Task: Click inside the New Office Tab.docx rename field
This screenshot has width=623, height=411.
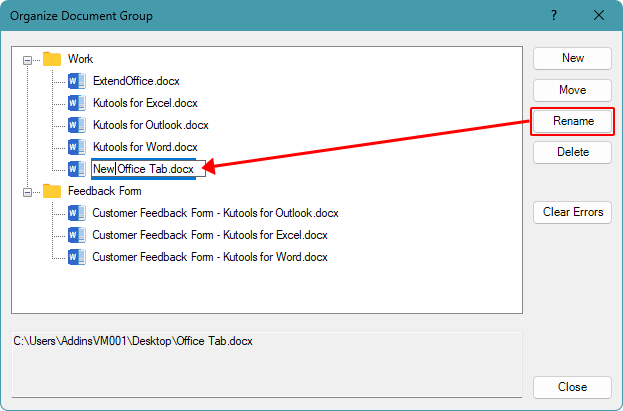Action: [x=148, y=169]
